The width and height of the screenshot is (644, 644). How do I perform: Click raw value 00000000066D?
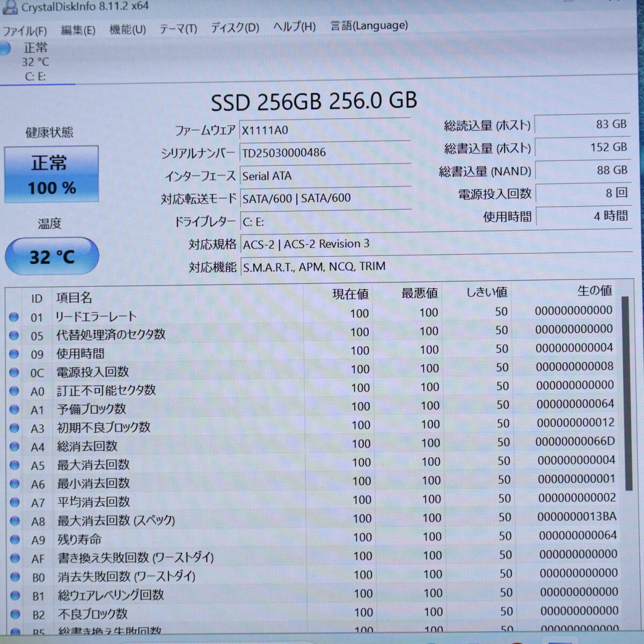tap(575, 441)
